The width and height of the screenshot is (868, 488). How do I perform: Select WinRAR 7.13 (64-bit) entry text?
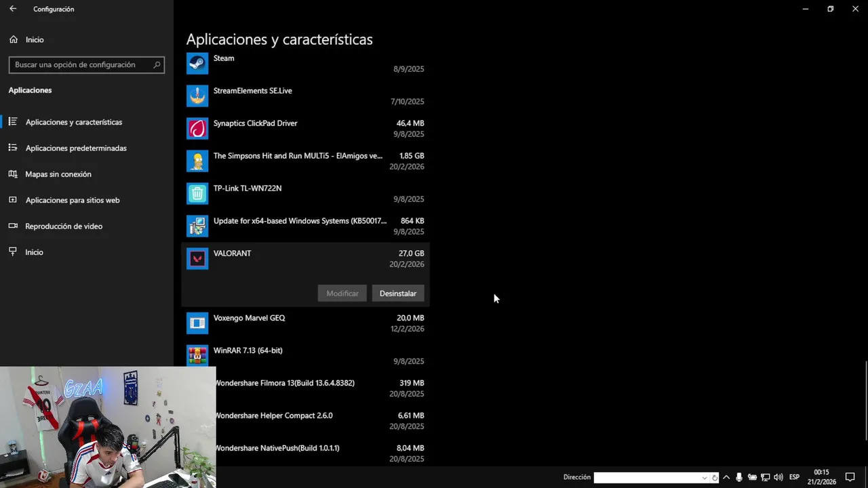coord(248,350)
